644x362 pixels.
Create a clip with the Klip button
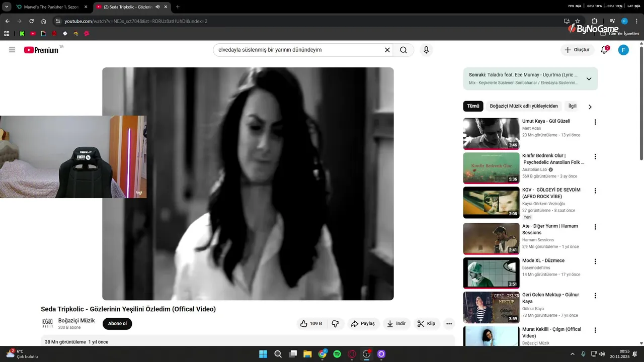click(427, 324)
